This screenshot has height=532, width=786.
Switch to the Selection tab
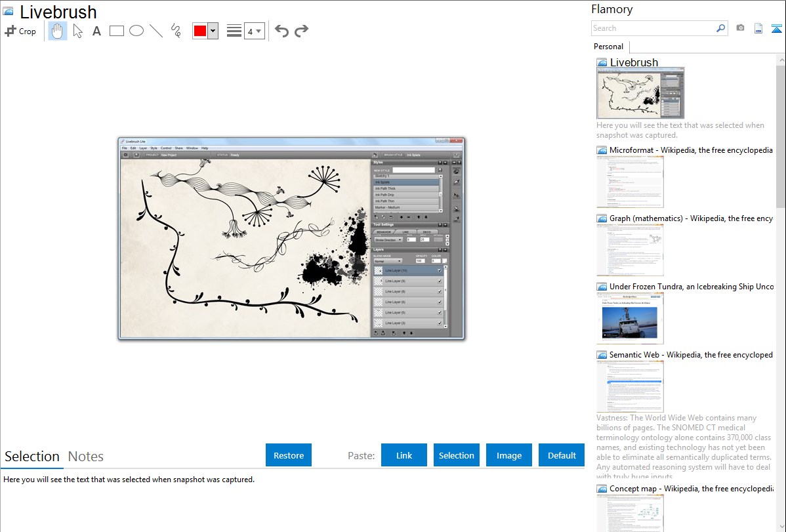tap(32, 457)
